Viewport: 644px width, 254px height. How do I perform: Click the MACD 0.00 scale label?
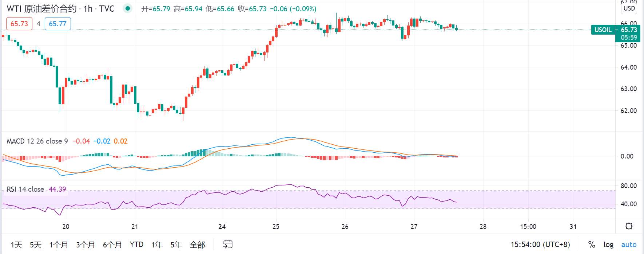pos(627,156)
